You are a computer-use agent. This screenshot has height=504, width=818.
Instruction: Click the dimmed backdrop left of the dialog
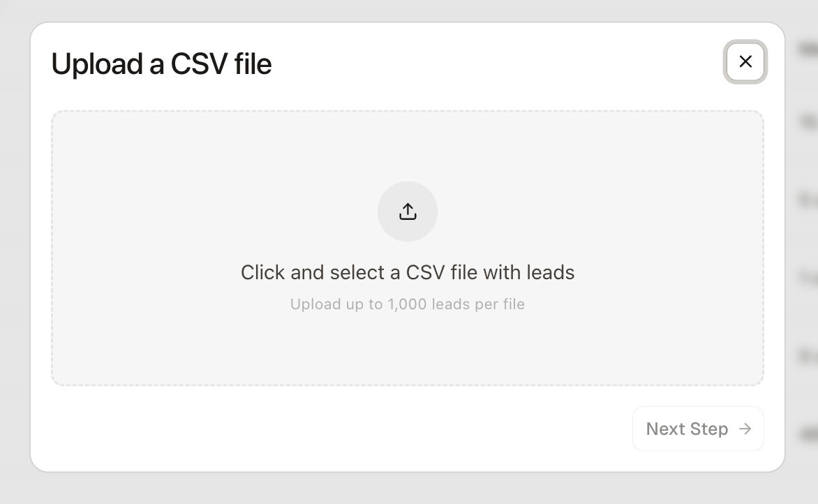point(14,251)
